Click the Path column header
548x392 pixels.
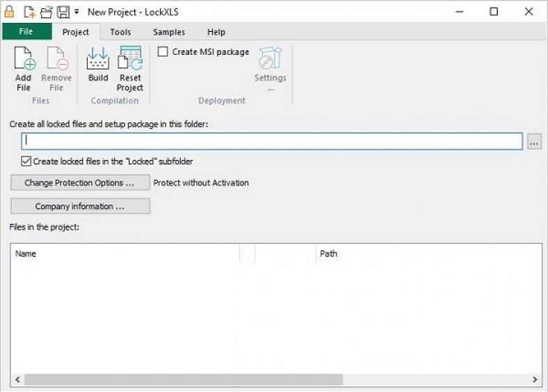(428, 254)
